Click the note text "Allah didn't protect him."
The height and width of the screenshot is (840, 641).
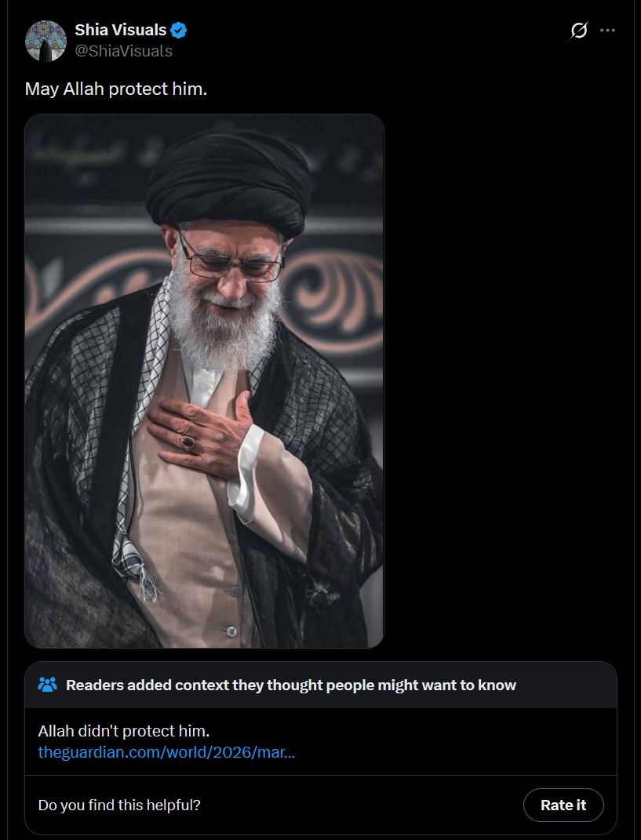click(124, 731)
